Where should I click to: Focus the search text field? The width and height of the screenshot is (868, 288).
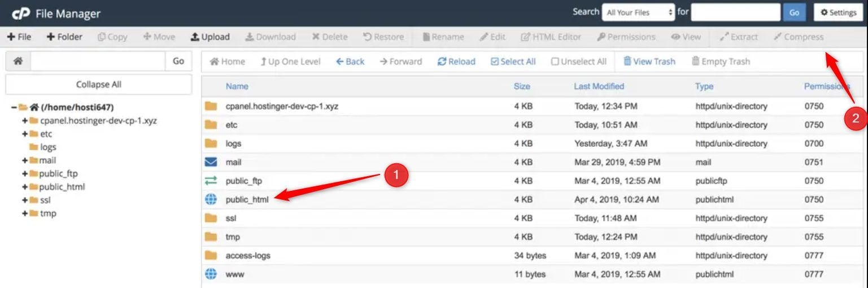click(x=735, y=12)
